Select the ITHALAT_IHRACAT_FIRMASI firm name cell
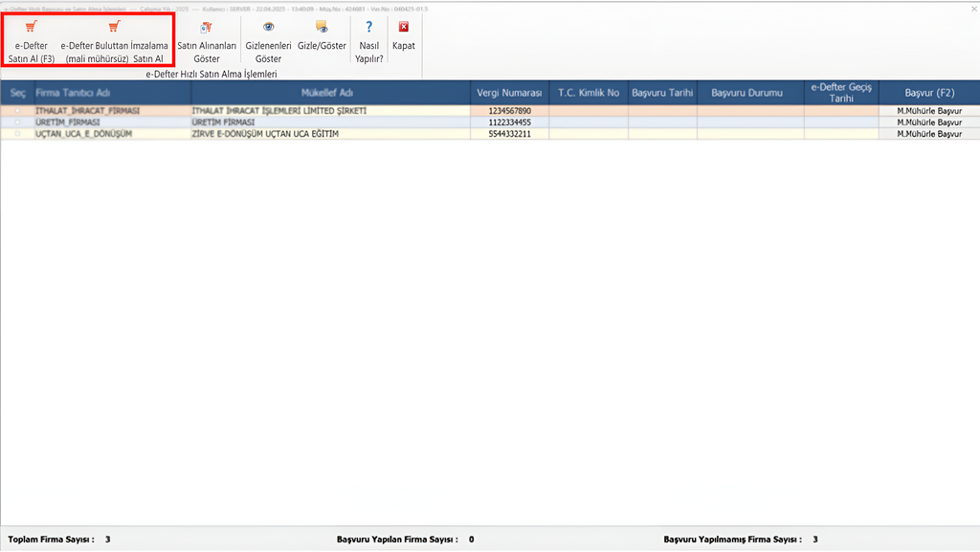 click(113, 111)
